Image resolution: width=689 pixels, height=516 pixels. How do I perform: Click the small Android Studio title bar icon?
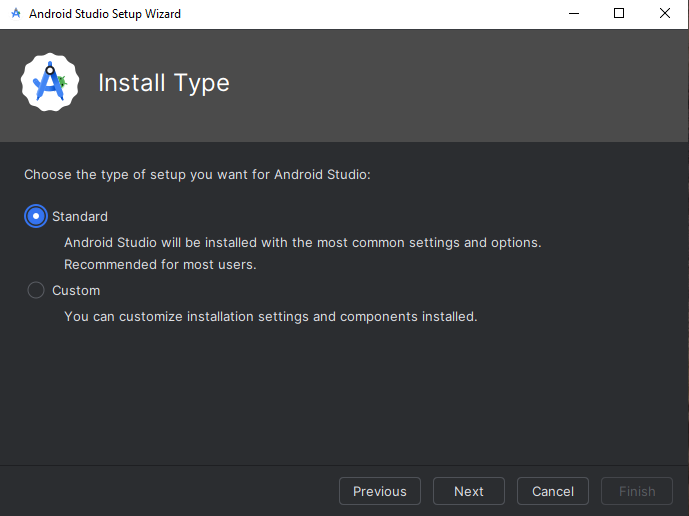16,14
